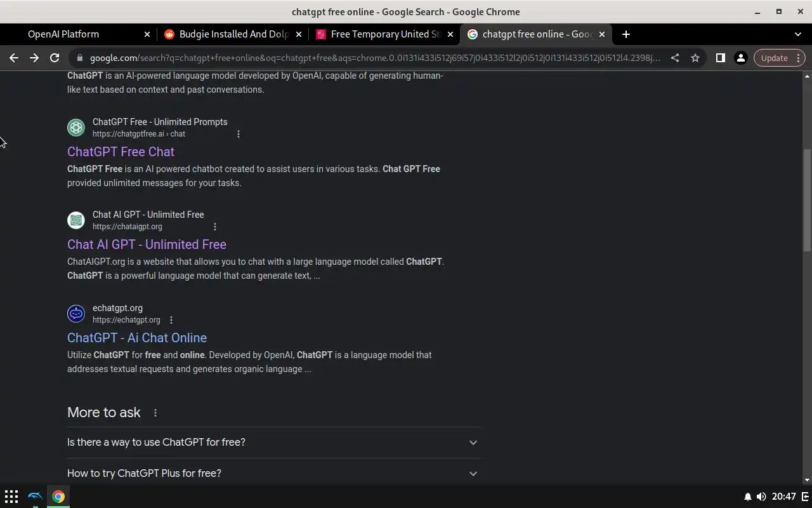
Task: Click the page vertical scrollbar thumb
Action: [x=807, y=199]
